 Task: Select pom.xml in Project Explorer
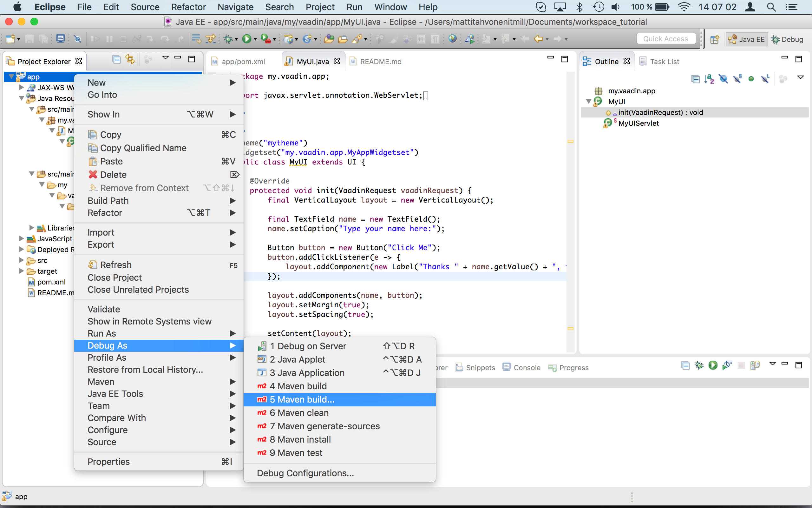(x=51, y=282)
